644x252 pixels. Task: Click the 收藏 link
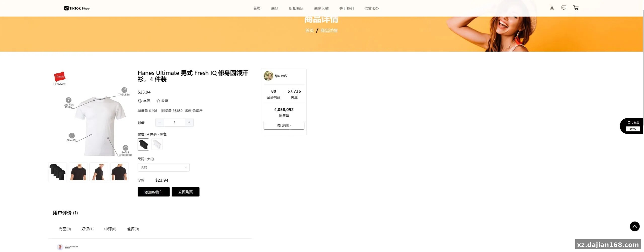165,101
